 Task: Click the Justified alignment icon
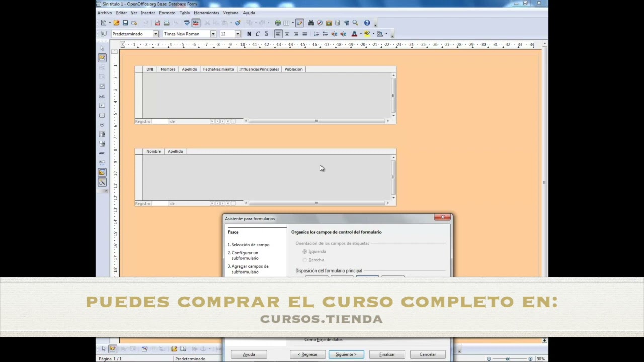[x=304, y=34]
